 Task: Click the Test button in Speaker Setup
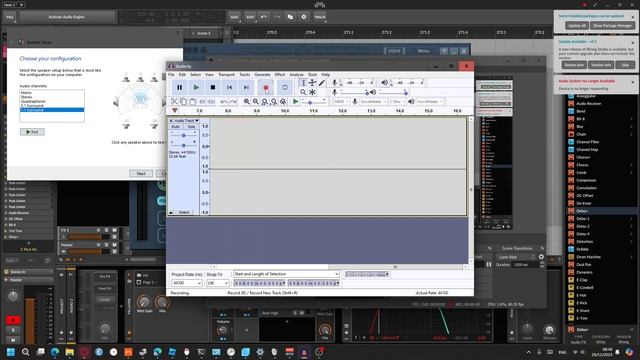click(32, 132)
